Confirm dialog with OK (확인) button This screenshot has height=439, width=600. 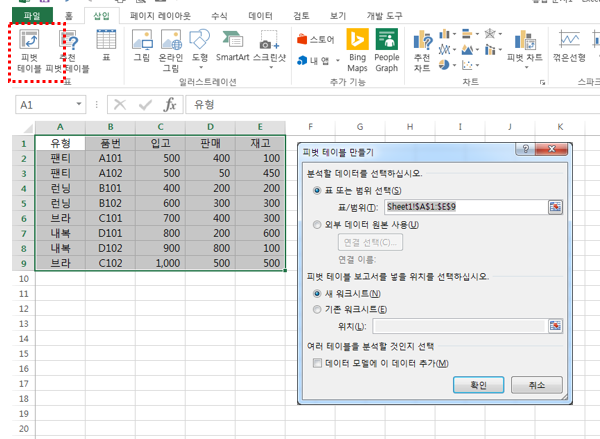478,385
